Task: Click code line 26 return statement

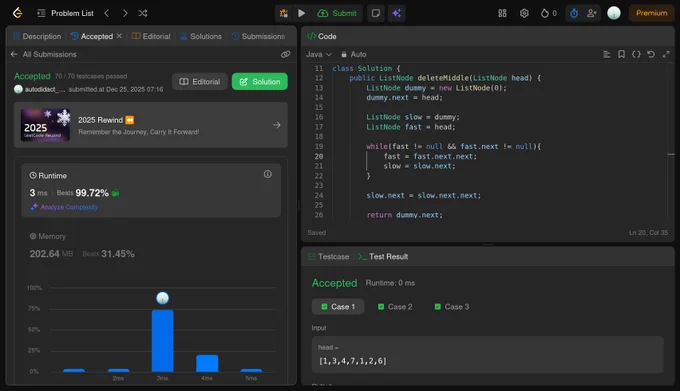Action: coord(404,215)
